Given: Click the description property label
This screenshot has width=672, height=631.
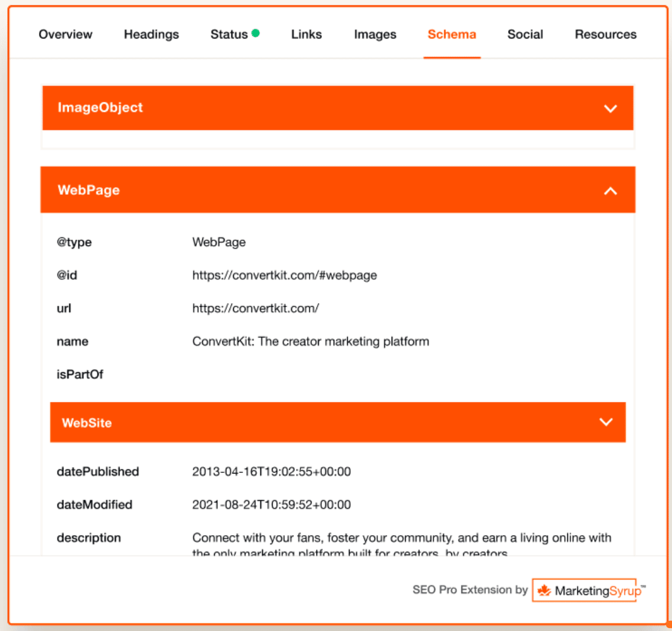Looking at the screenshot, I should tap(89, 538).
